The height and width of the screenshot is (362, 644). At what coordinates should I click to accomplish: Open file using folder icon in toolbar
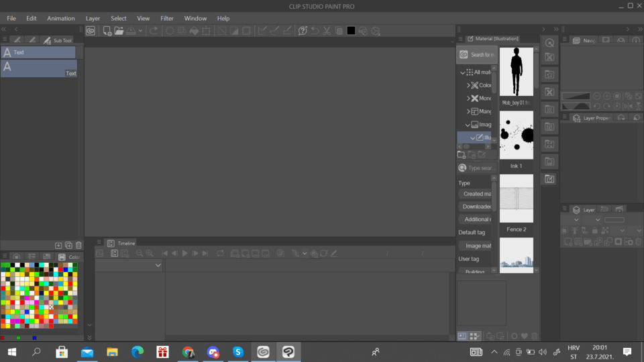pyautogui.click(x=119, y=31)
